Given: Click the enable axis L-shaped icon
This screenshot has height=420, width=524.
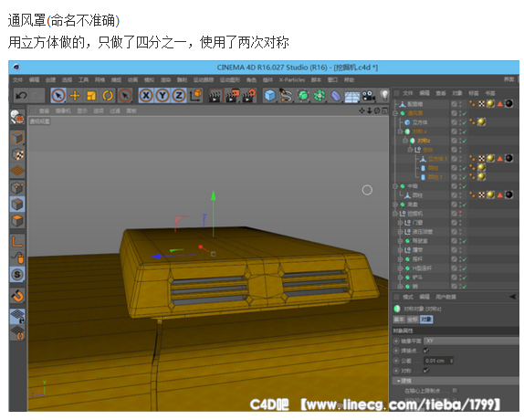Looking at the screenshot, I should point(17,242).
